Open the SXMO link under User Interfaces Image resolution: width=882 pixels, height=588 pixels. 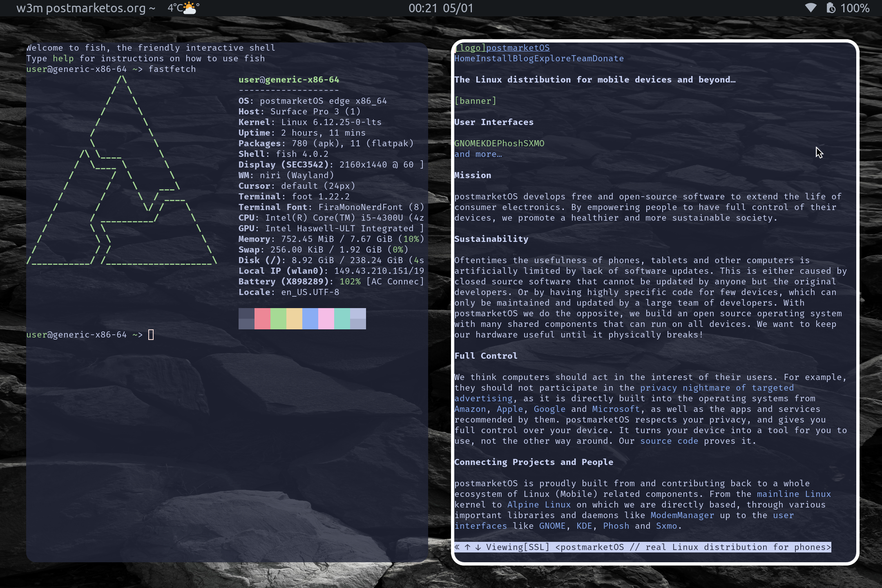point(534,143)
